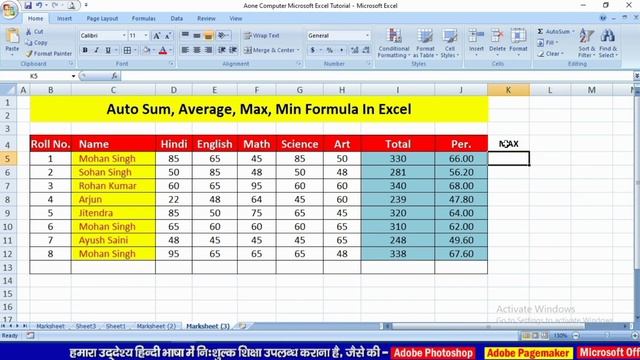640x360 pixels.
Task: Open the font size dropdown
Action: click(x=146, y=36)
